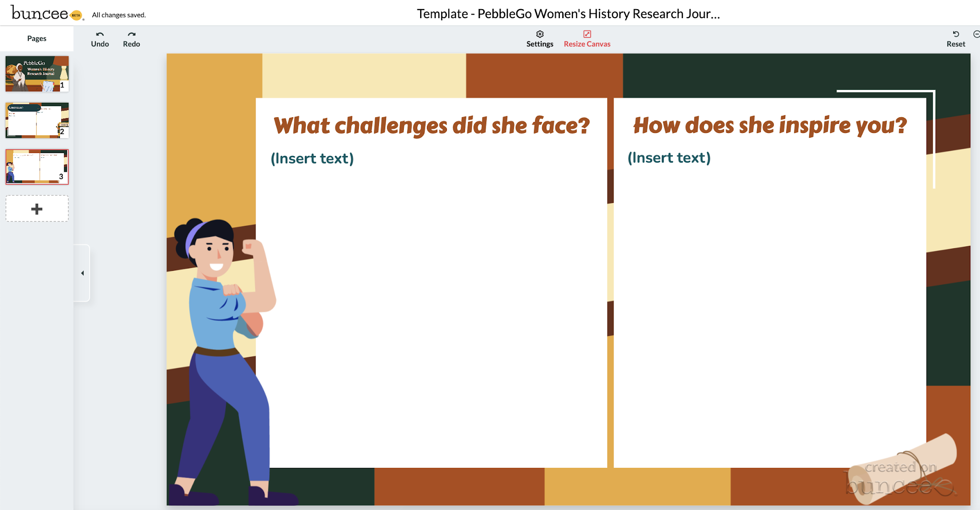Click the Resize Canvas label
This screenshot has height=510, width=980.
point(587,44)
